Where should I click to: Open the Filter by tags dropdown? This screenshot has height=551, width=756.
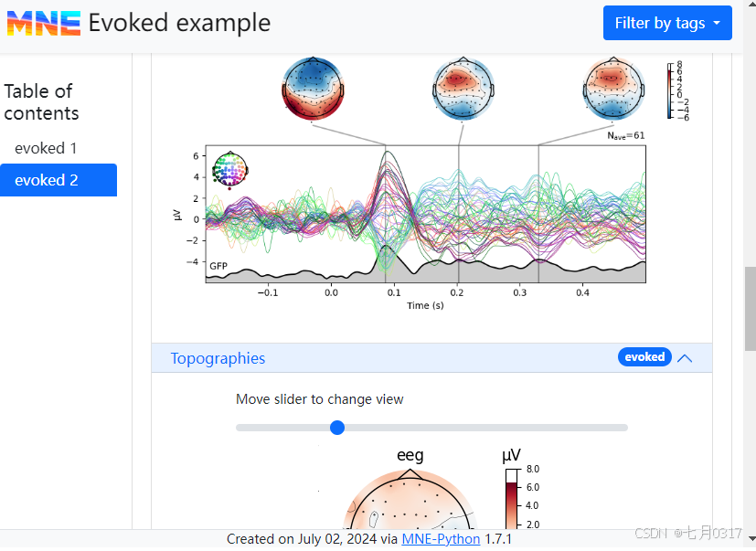point(667,23)
